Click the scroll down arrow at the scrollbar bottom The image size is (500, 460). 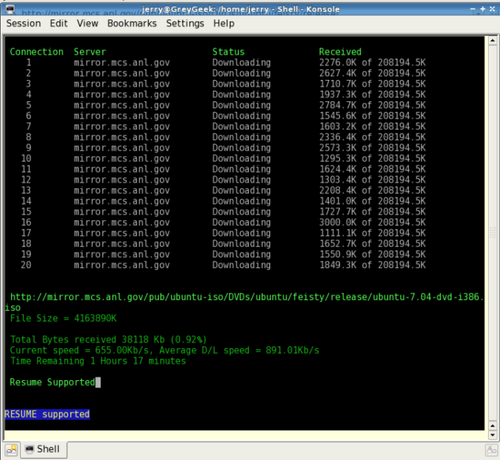493,435
